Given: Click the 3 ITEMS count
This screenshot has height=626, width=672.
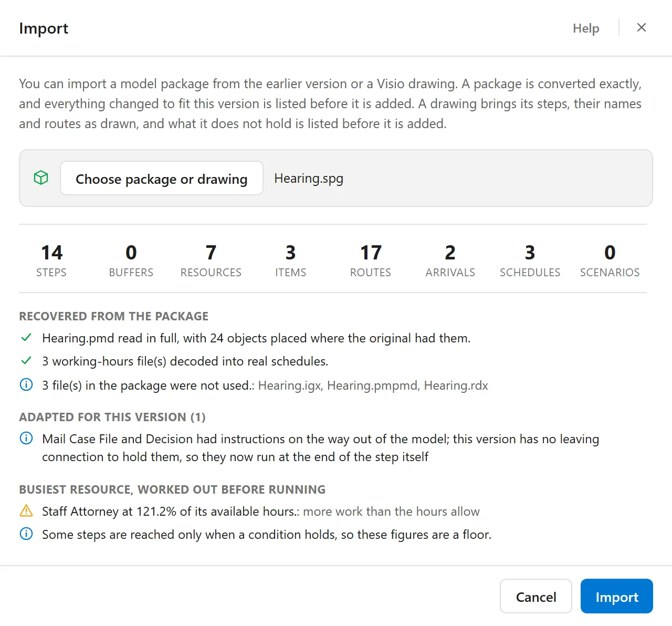Looking at the screenshot, I should point(291,260).
